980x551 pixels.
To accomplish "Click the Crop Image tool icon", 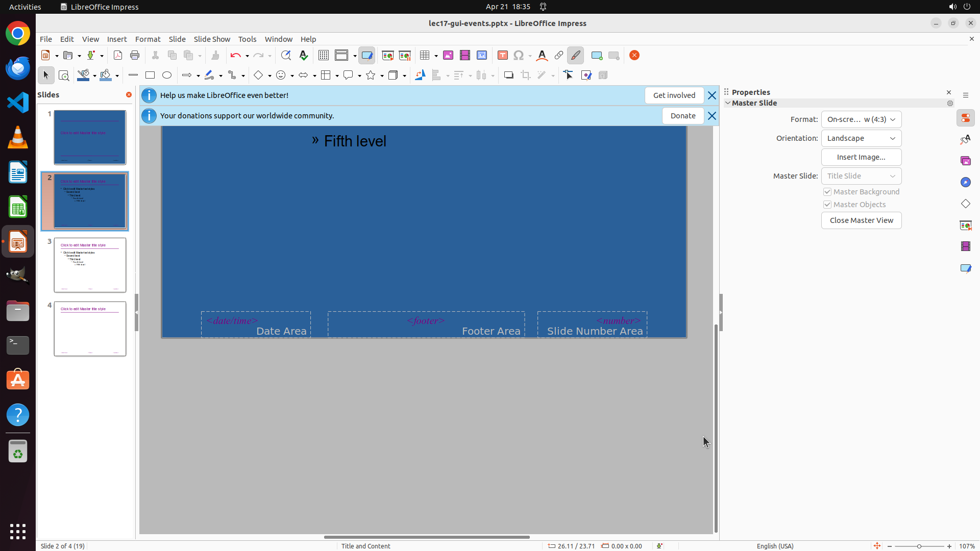I will click(526, 75).
